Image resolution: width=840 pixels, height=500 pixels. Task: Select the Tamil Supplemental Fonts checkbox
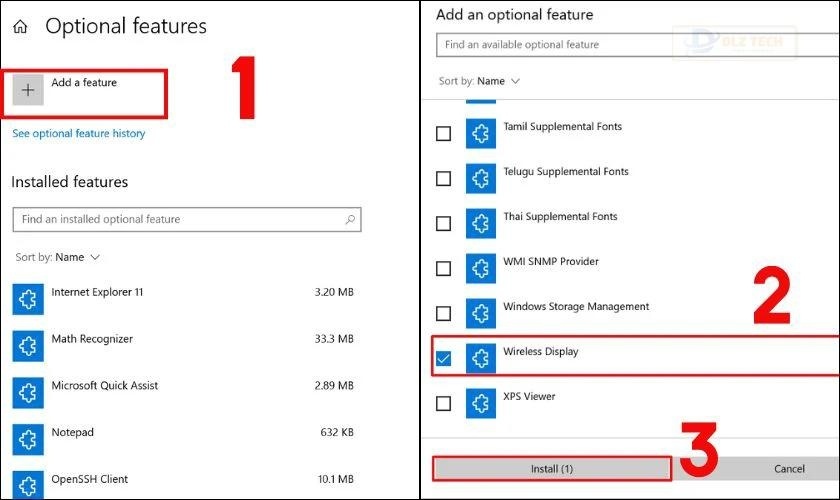444,133
